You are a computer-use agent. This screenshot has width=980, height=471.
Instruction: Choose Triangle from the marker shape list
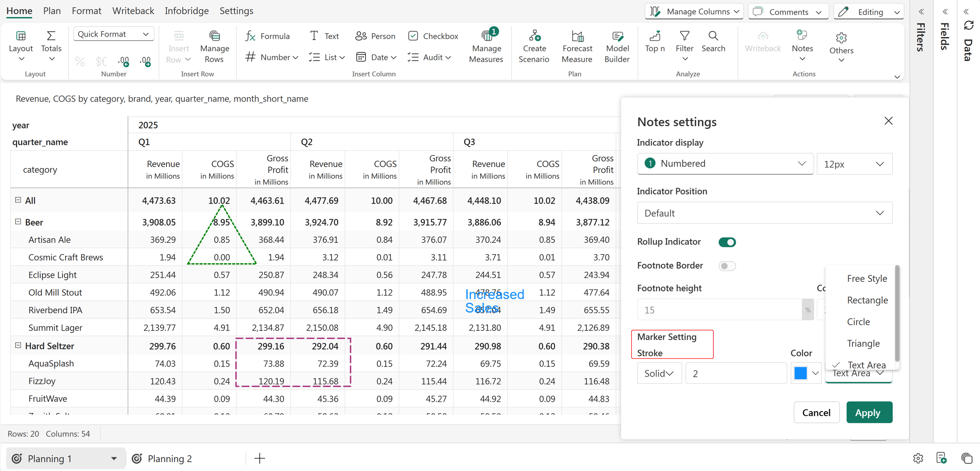pos(863,343)
